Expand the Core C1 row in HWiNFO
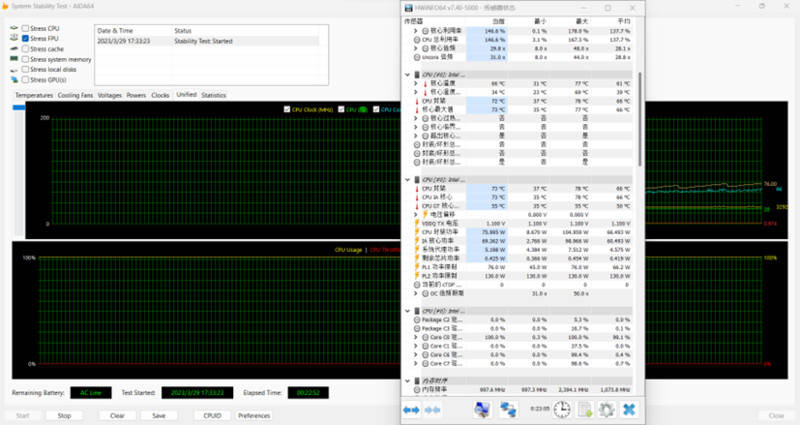Viewport: 800px width, 425px height. (x=416, y=346)
